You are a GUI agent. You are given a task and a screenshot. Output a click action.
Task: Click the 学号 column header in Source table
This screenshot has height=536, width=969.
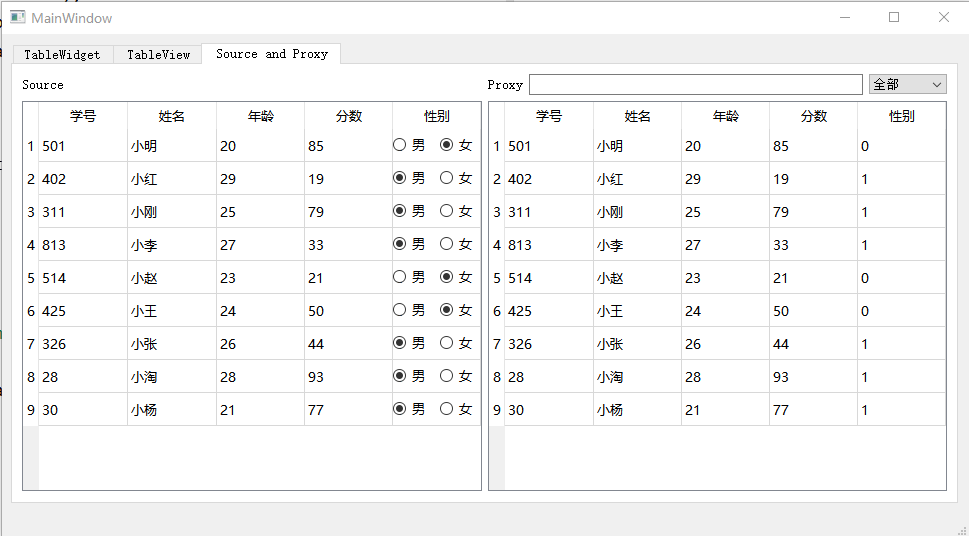pyautogui.click(x=83, y=116)
